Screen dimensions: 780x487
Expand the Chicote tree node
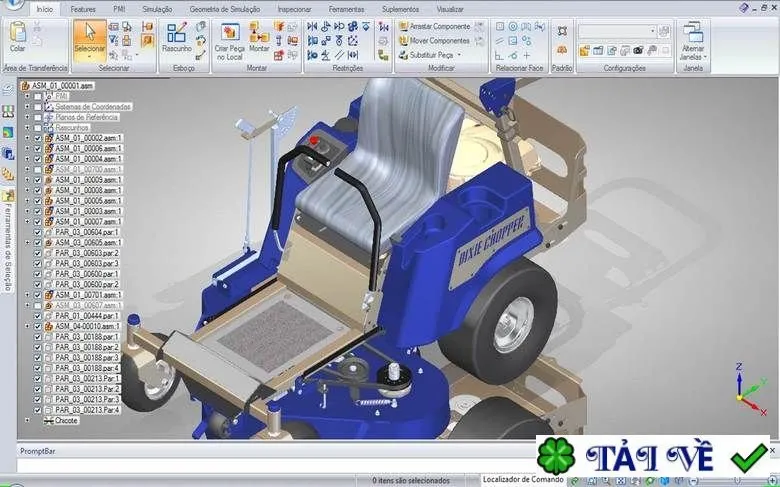coord(27,420)
